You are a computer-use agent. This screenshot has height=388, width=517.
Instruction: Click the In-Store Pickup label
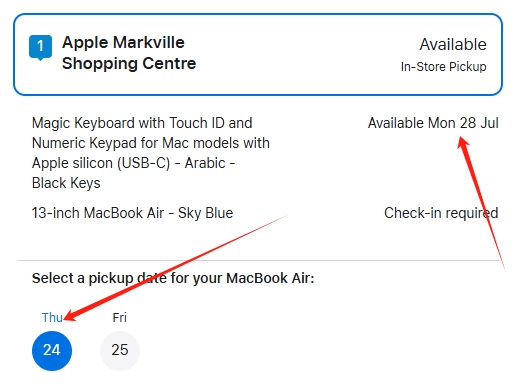[443, 67]
